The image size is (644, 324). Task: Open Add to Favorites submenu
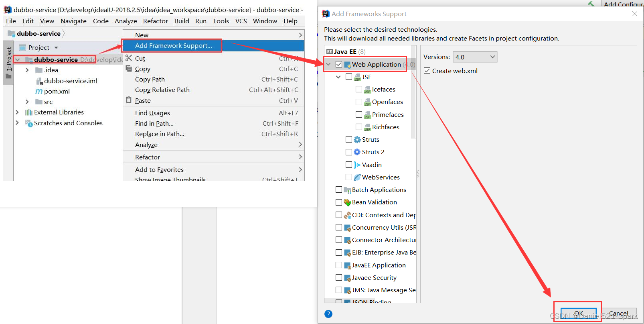coord(213,170)
